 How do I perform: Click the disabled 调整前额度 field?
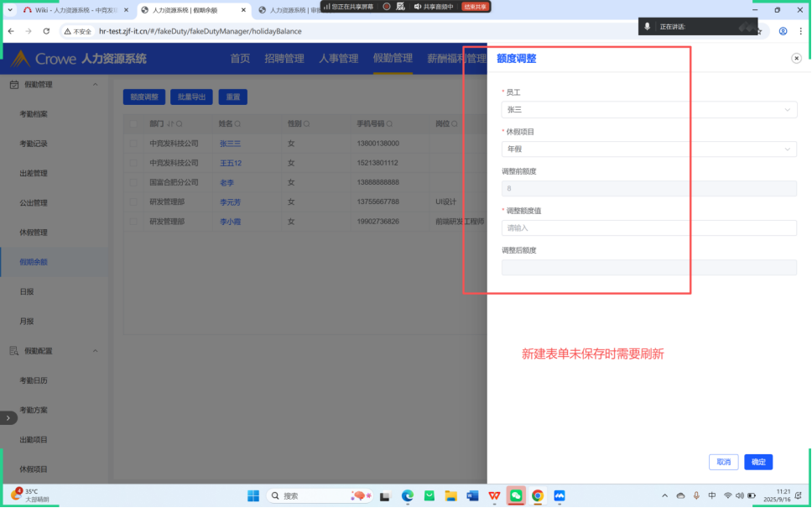point(649,189)
